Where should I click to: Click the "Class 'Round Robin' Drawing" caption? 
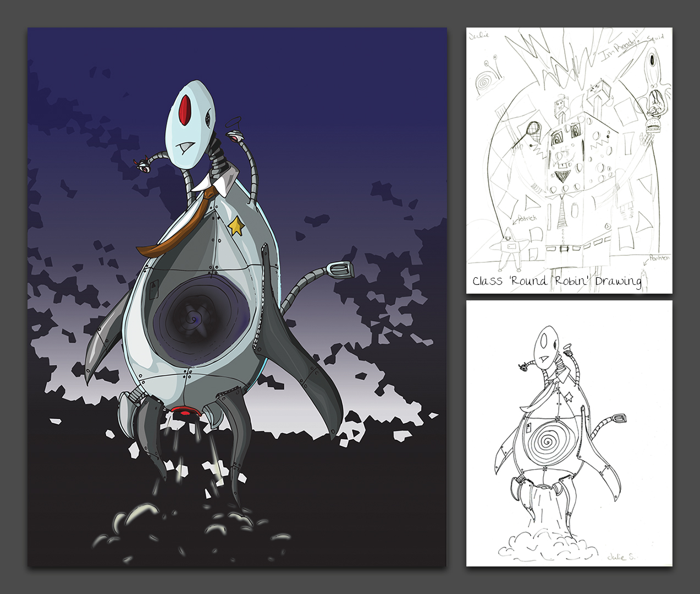pyautogui.click(x=556, y=281)
